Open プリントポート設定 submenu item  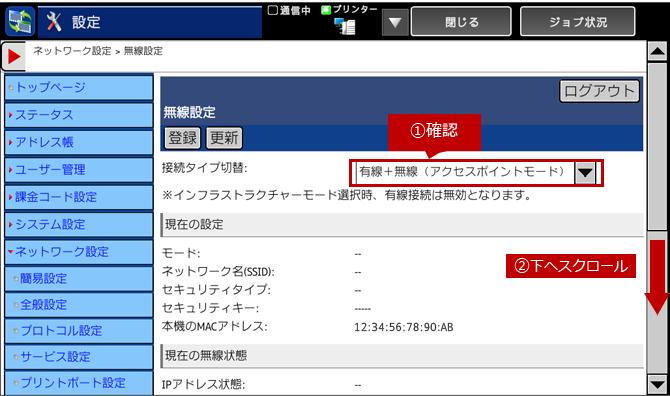coord(79,383)
